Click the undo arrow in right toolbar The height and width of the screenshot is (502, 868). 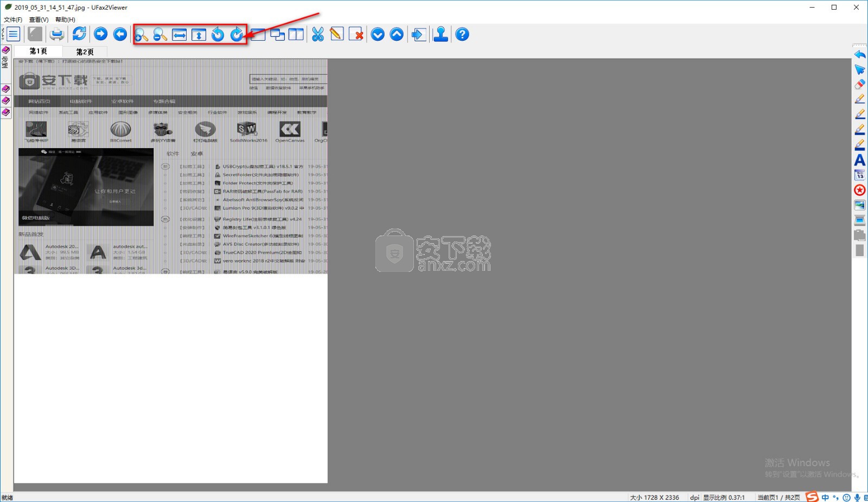click(x=860, y=54)
